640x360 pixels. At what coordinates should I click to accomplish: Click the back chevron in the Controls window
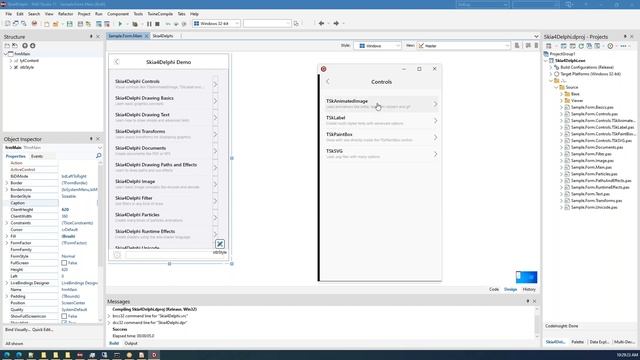[x=328, y=82]
